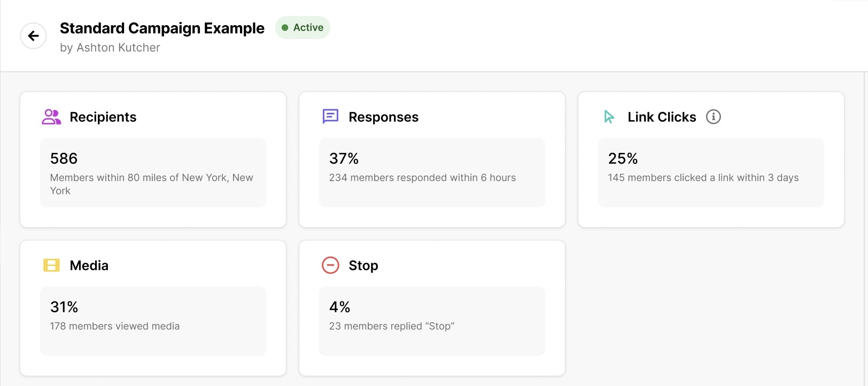This screenshot has height=386, width=868.
Task: Open the 31% media stat box
Action: tap(153, 321)
